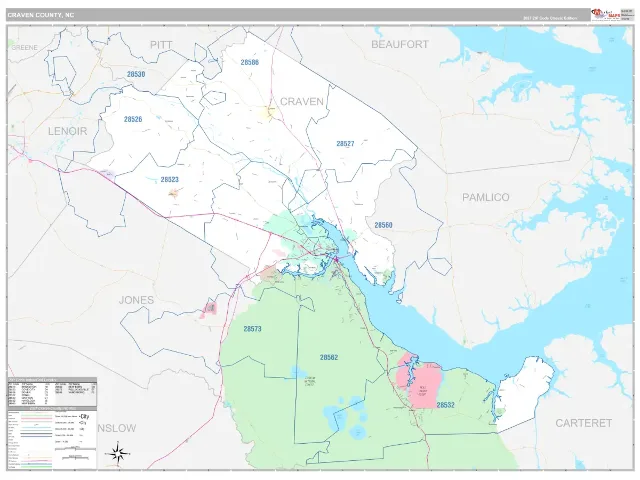The height and width of the screenshot is (480, 640).
Task: Select ZIP code 28586 label
Action: coord(249,62)
